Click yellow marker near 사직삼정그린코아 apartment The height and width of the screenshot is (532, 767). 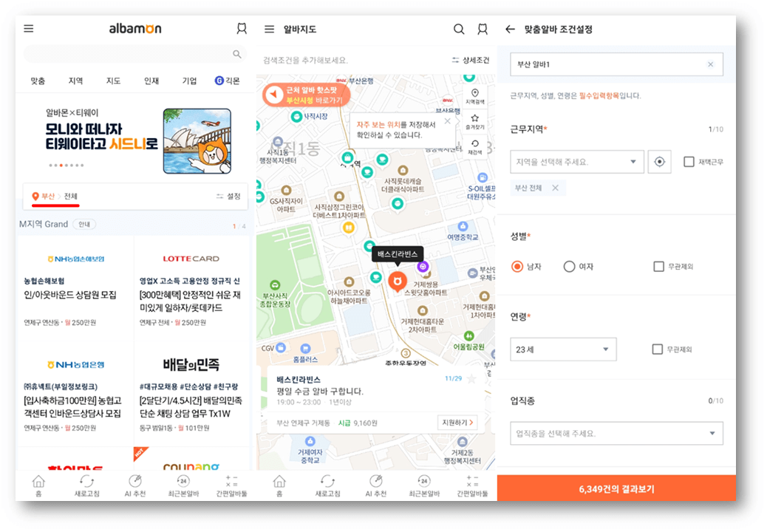click(x=348, y=227)
